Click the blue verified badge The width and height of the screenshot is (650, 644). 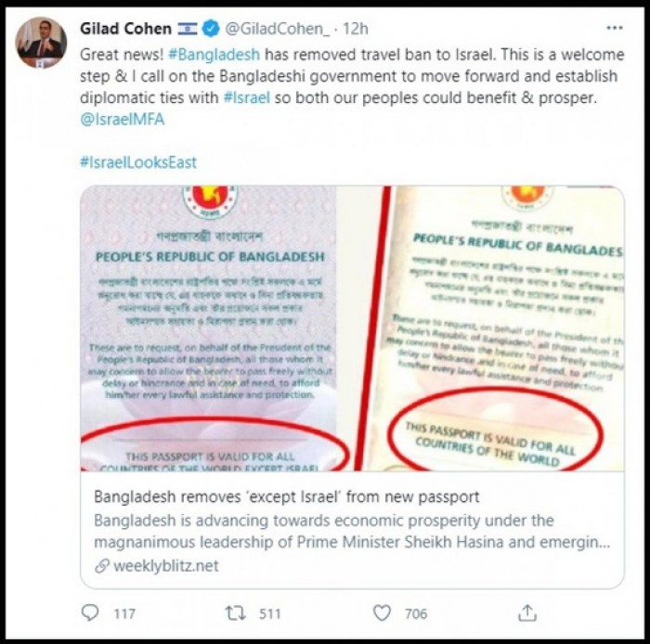point(211,29)
